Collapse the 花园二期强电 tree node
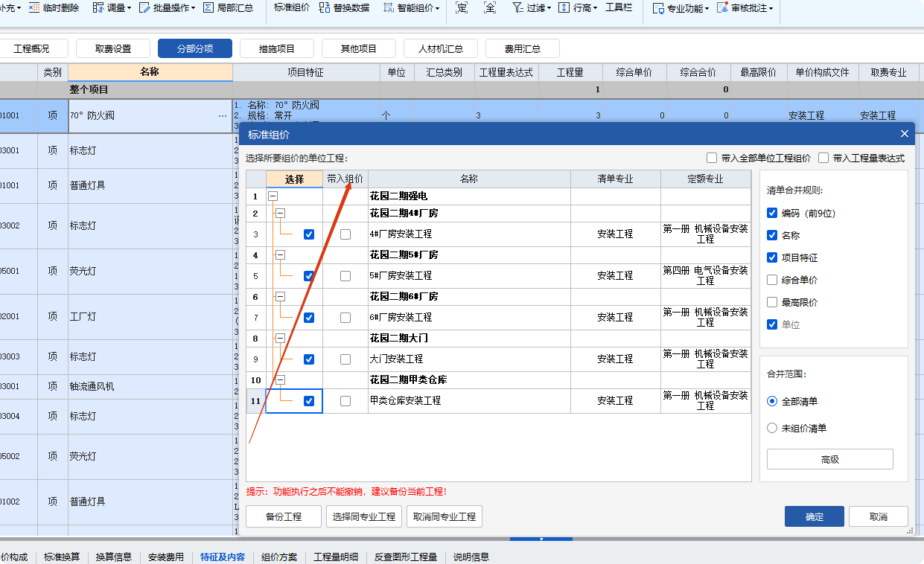 coord(272,196)
